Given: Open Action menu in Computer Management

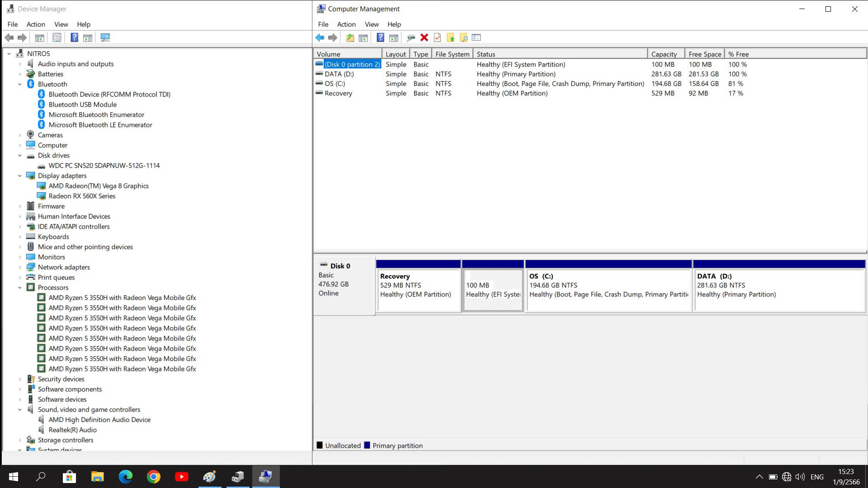Looking at the screenshot, I should 346,24.
